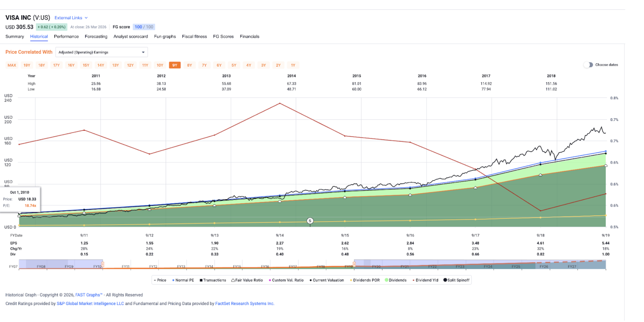Go to the Forecasting tab
Screen dimensions: 644x322
tap(96, 37)
